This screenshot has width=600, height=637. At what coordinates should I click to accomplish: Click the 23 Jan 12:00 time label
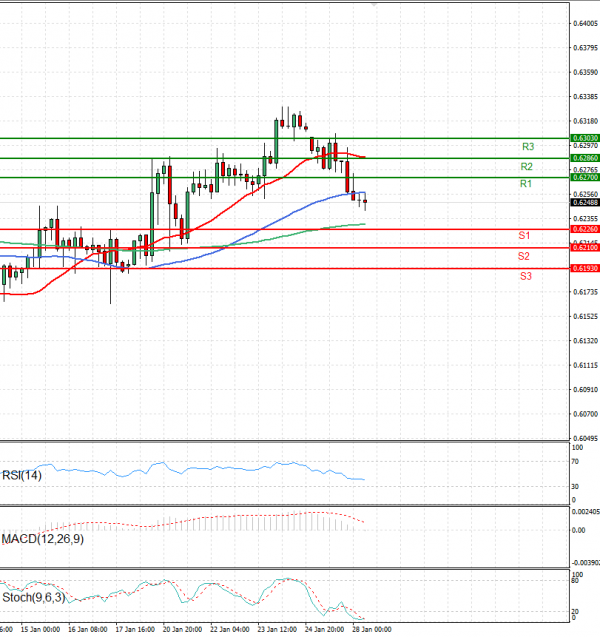coord(277,629)
